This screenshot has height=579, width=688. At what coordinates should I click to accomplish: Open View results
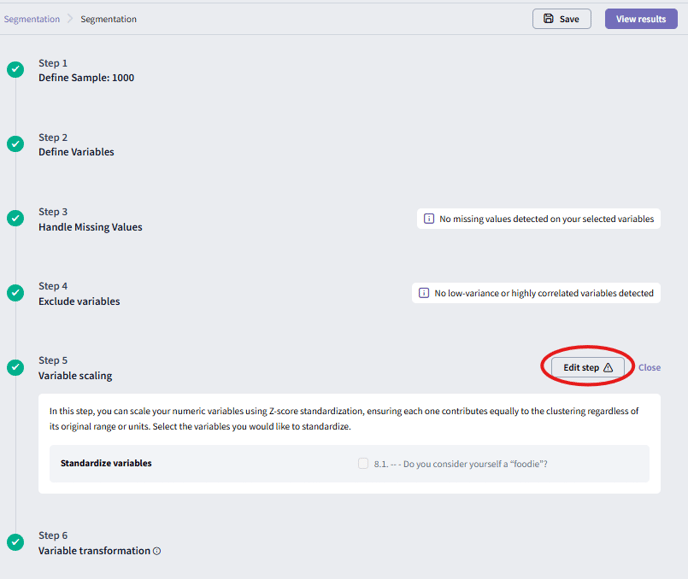tap(640, 19)
